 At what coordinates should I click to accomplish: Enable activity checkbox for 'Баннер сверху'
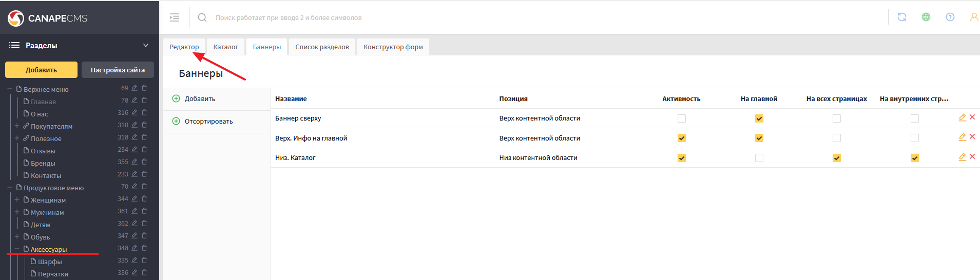pyautogui.click(x=681, y=118)
